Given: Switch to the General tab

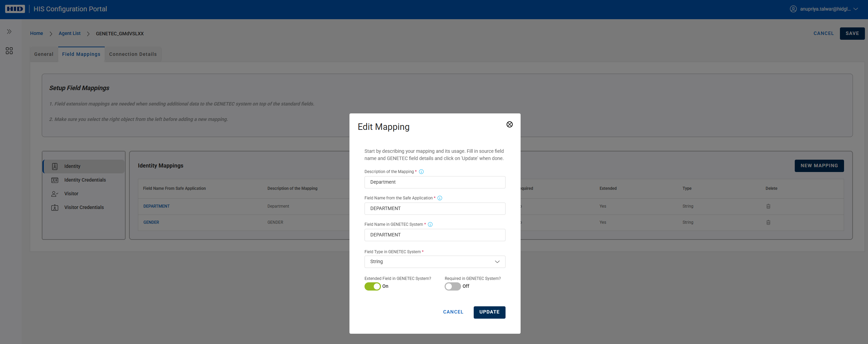Looking at the screenshot, I should 44,54.
